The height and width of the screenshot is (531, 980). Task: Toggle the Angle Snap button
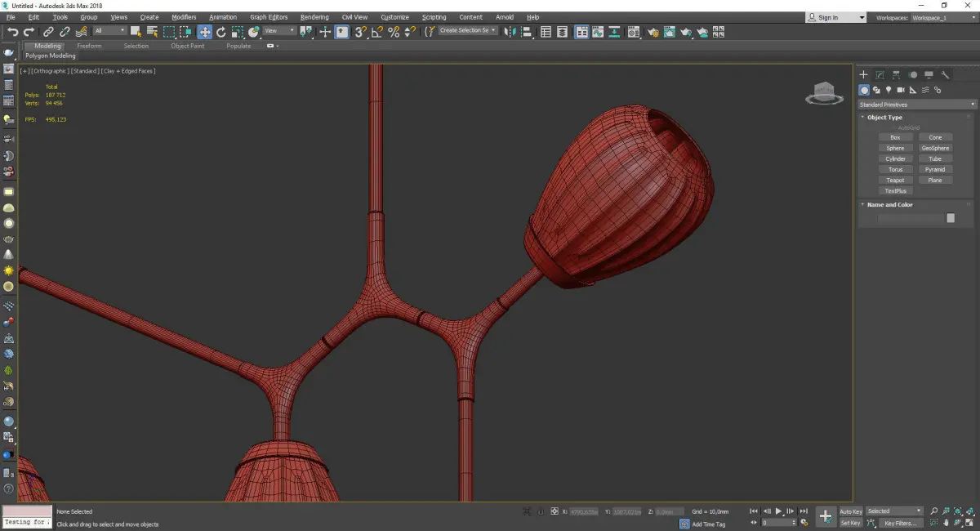pos(377,32)
